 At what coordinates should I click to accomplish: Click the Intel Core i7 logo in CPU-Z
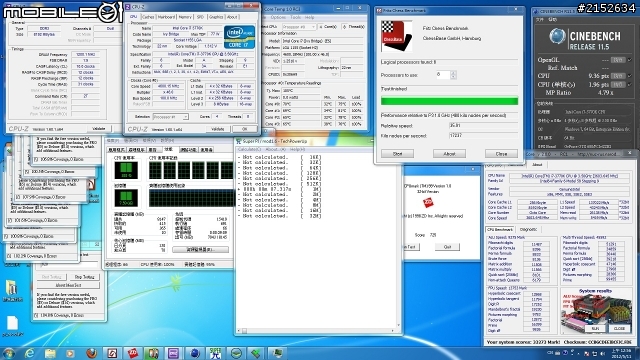pyautogui.click(x=239, y=37)
